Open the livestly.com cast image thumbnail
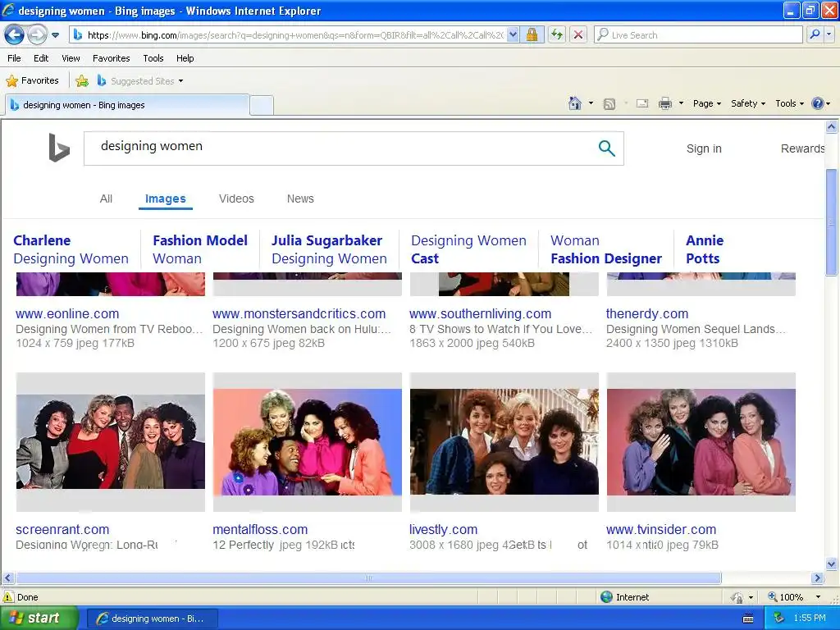840x630 pixels. (504, 441)
